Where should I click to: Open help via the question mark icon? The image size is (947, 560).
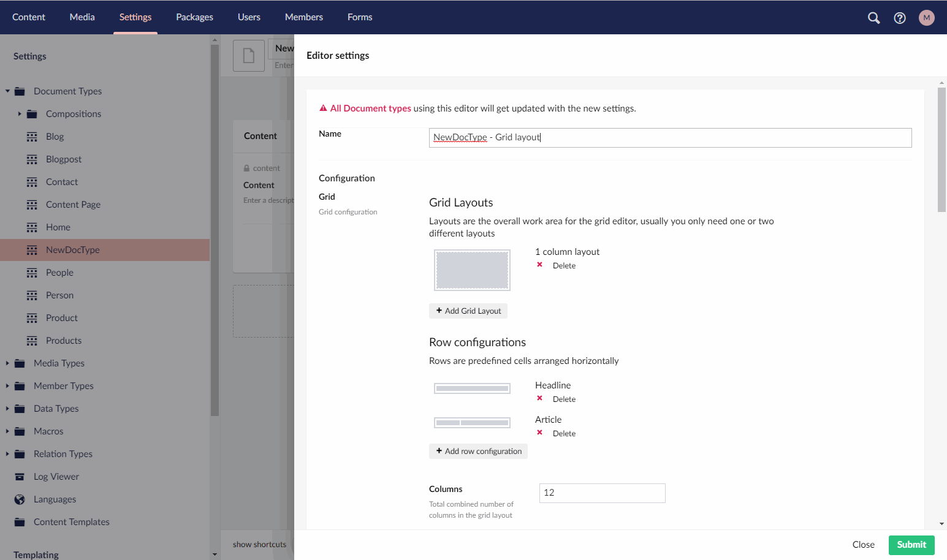899,18
